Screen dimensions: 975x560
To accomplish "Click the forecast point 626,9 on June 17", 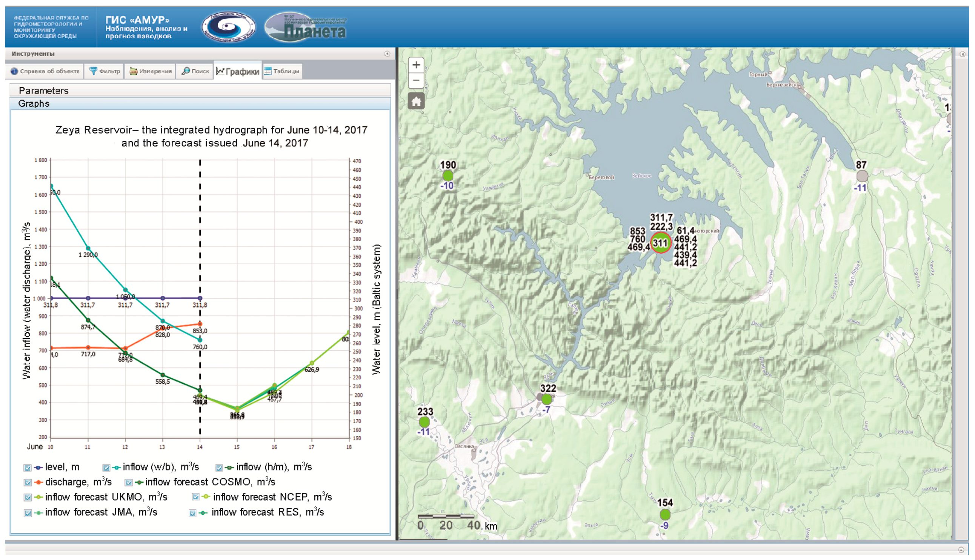I will point(312,363).
